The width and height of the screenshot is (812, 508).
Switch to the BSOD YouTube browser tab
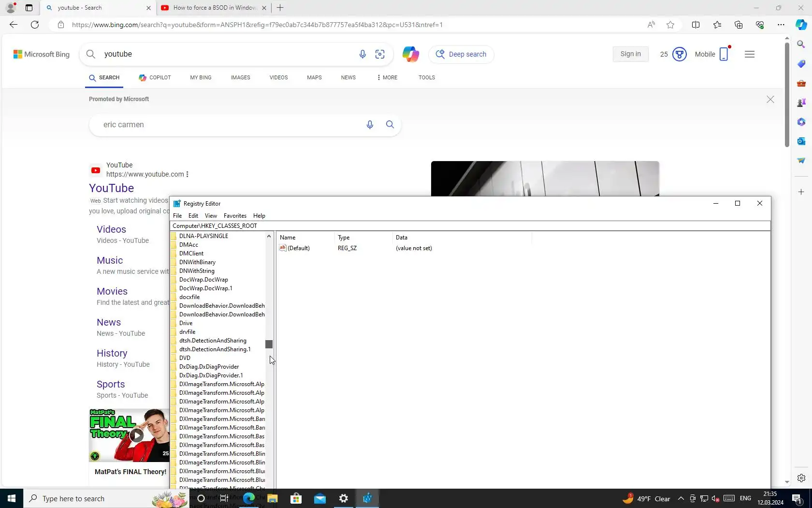click(x=214, y=8)
